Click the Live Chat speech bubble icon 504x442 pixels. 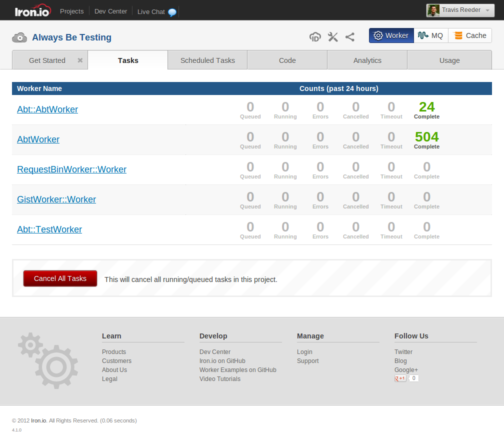172,12
